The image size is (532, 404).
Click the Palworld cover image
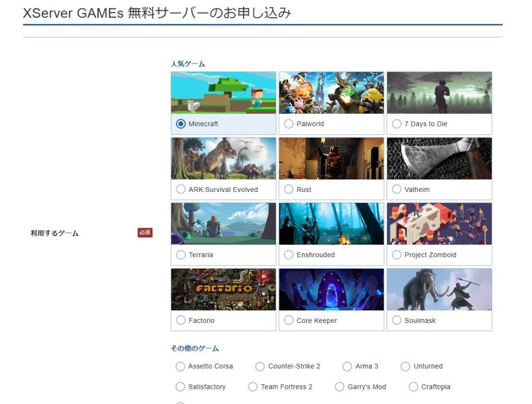(x=331, y=93)
